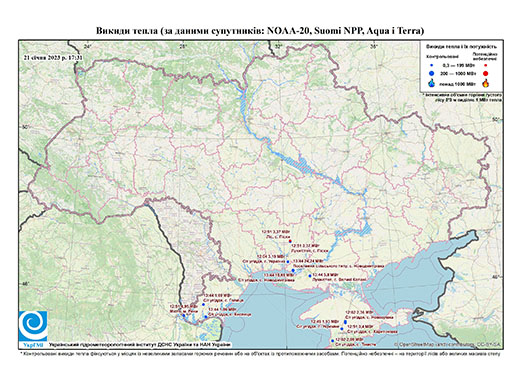Click the 200 — 1000 MW legend label
The width and height of the screenshot is (520, 368).
457,73
